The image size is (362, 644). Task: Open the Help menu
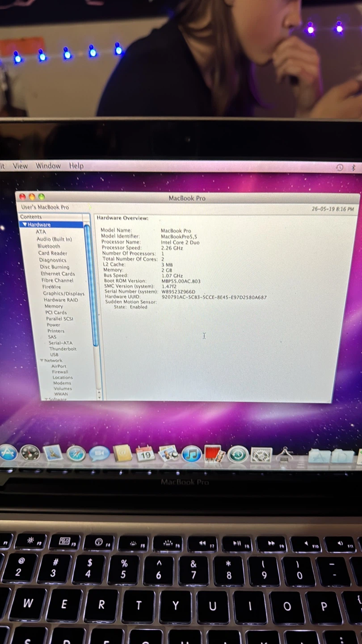pyautogui.click(x=76, y=165)
